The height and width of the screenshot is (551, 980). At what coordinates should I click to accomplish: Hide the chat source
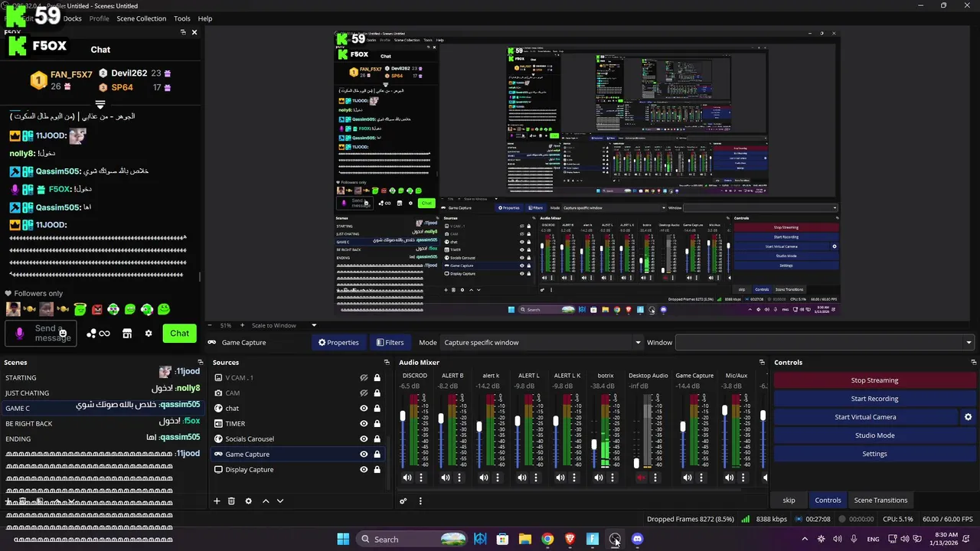click(x=364, y=408)
